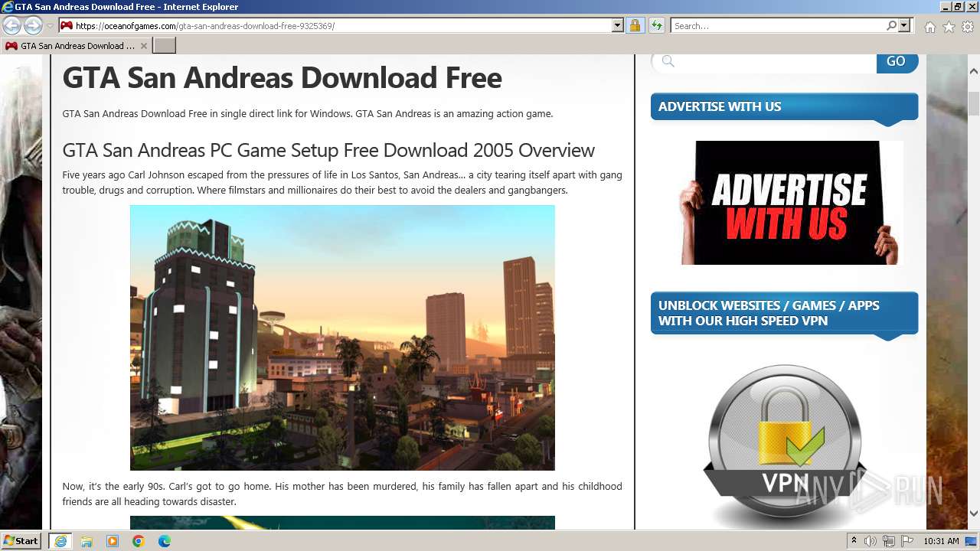
Task: Open the Home page icon
Action: [x=929, y=27]
